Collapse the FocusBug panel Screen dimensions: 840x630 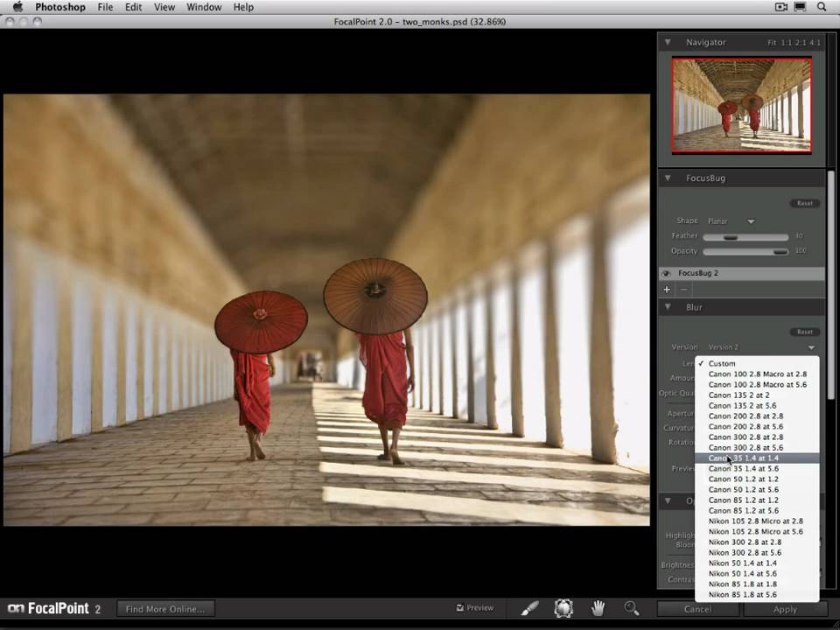[668, 178]
